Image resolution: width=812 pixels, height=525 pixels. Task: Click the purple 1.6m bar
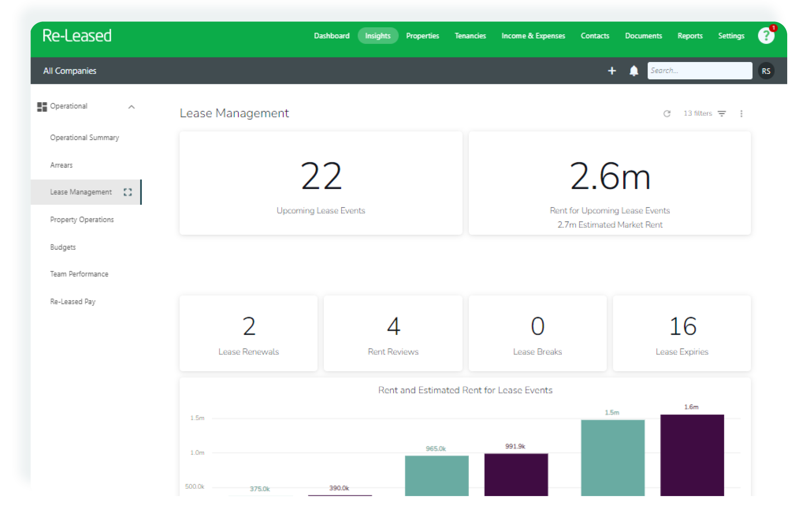[692, 455]
